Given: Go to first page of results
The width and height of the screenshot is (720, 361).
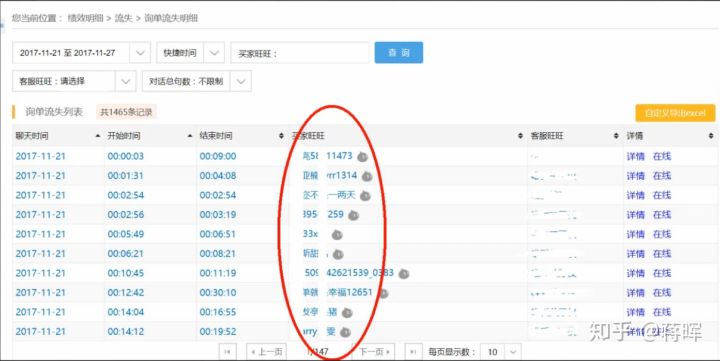Looking at the screenshot, I should click(227, 352).
